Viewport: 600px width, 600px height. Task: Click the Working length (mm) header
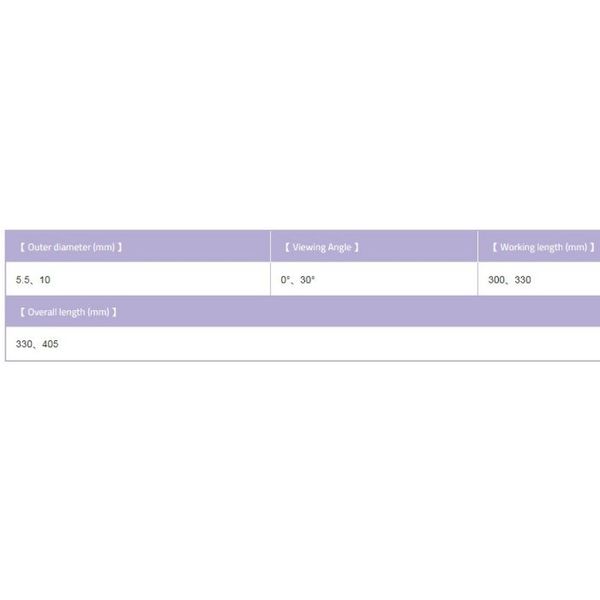coord(539,246)
